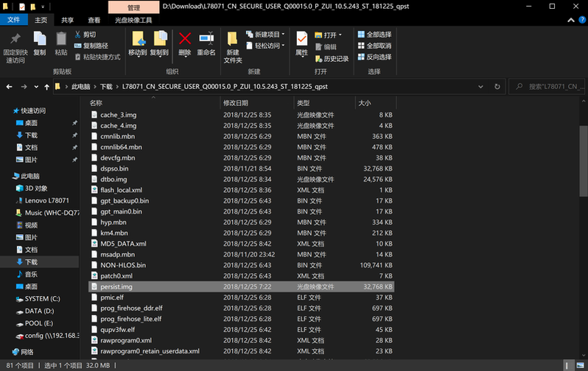Click the search box for this folder
This screenshot has width=588, height=371.
tap(547, 87)
